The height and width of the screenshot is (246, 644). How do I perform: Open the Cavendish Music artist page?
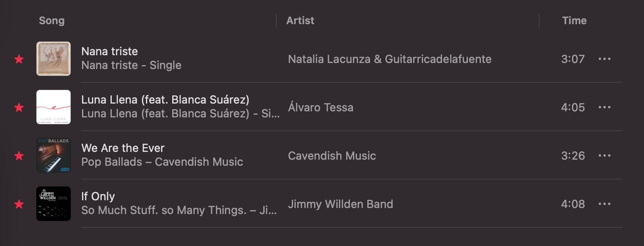click(332, 156)
